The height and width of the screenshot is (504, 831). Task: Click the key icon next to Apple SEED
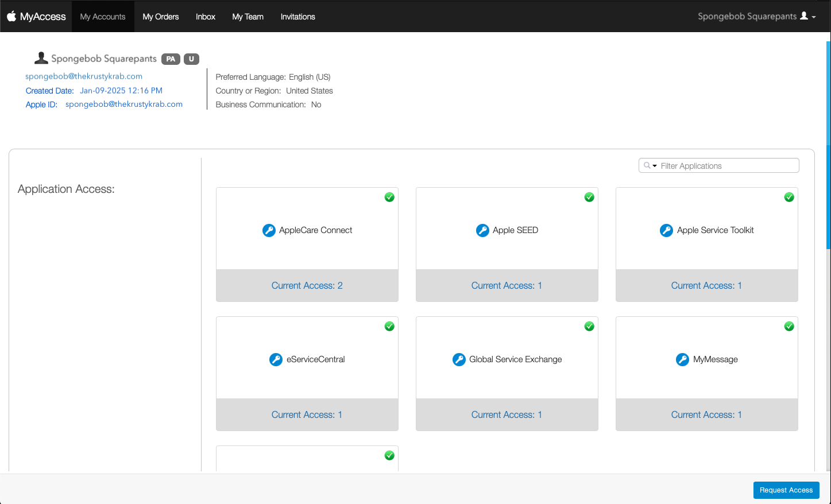point(482,230)
